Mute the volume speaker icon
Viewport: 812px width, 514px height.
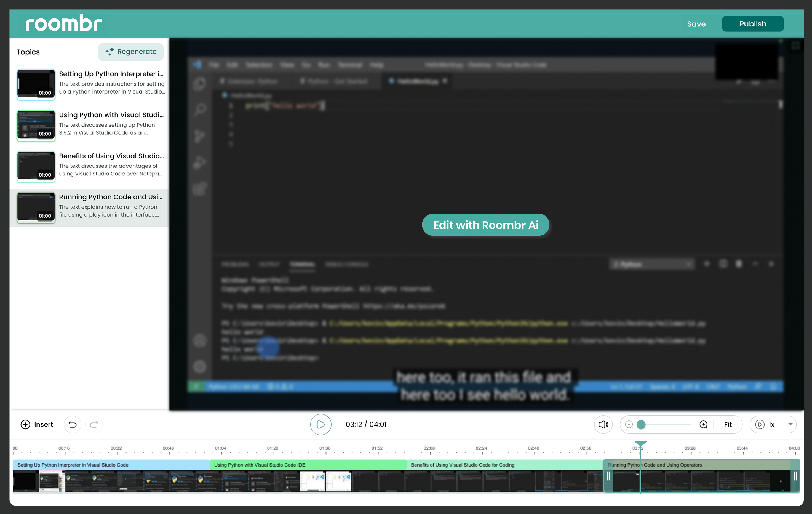click(603, 424)
